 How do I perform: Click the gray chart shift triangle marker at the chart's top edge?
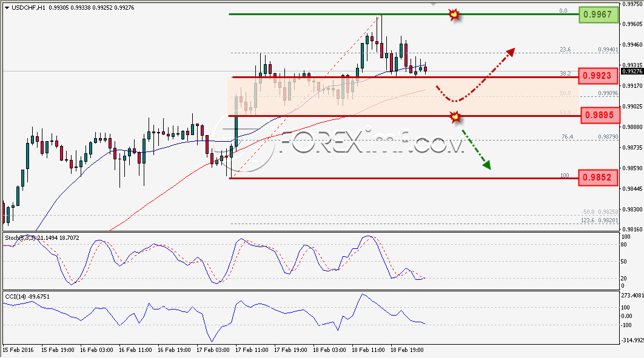coord(433,4)
